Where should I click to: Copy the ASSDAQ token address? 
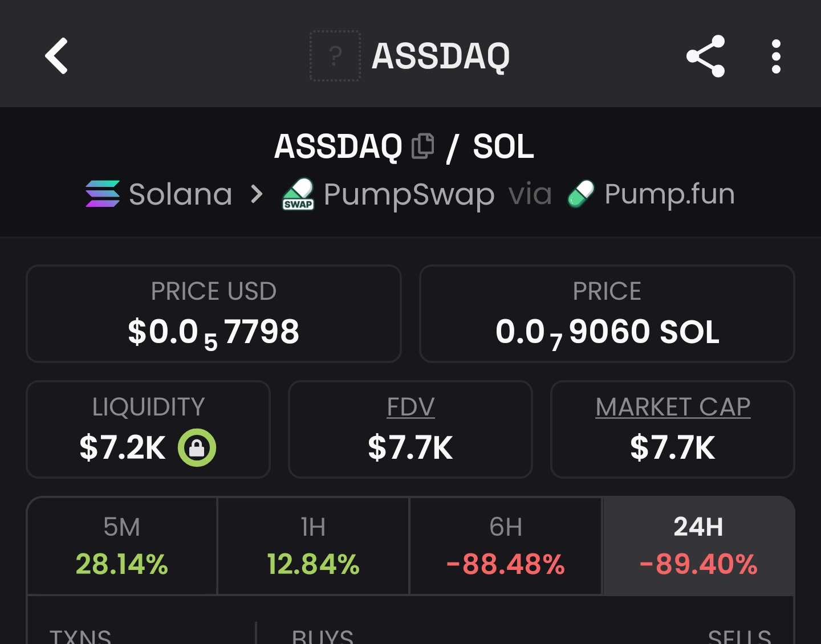(x=422, y=146)
